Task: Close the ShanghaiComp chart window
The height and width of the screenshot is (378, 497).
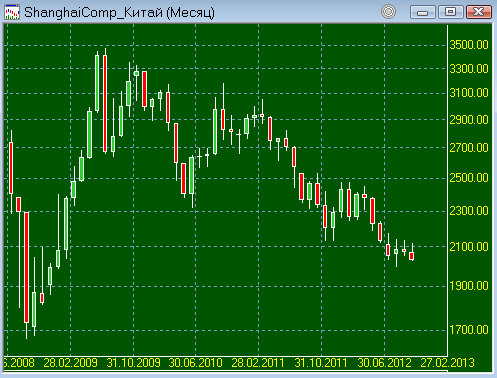Action: pyautogui.click(x=479, y=12)
